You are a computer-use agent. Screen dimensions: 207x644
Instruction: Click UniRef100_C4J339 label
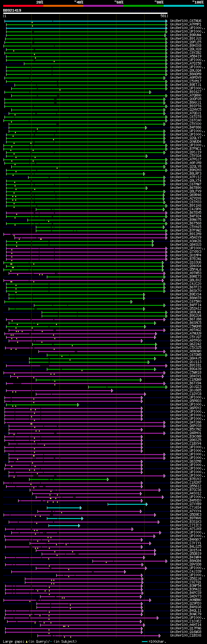[186, 572]
